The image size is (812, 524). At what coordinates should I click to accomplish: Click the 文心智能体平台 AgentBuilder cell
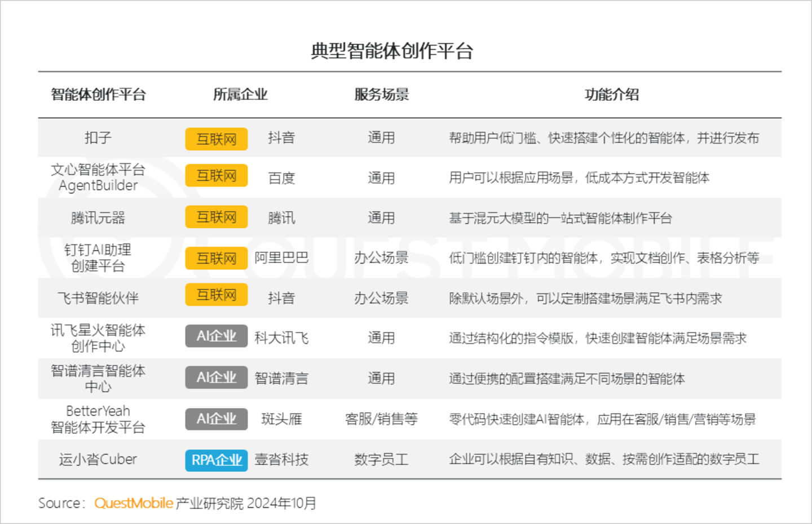pos(98,177)
